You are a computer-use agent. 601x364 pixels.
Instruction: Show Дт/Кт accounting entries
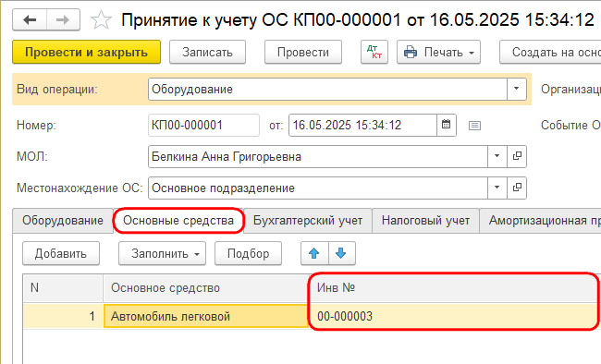click(x=374, y=52)
